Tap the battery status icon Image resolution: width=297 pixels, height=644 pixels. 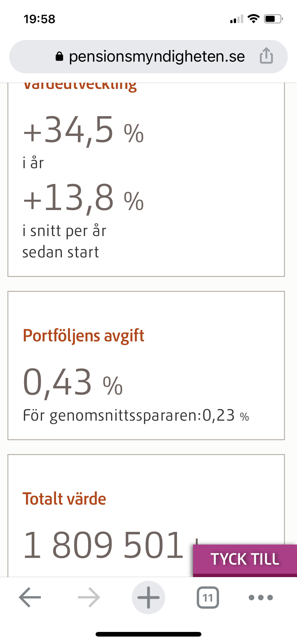[x=273, y=19]
